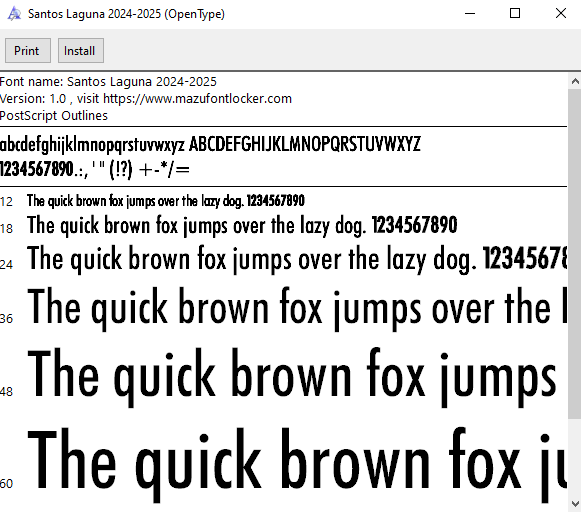This screenshot has height=512, width=581.
Task: Click the scrollbar up arrow
Action: point(575,81)
